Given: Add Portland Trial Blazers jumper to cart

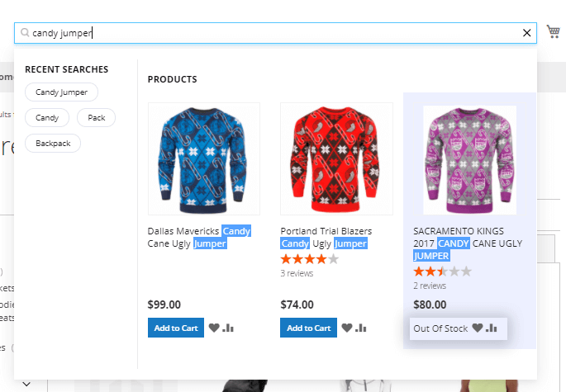Looking at the screenshot, I should click(308, 328).
